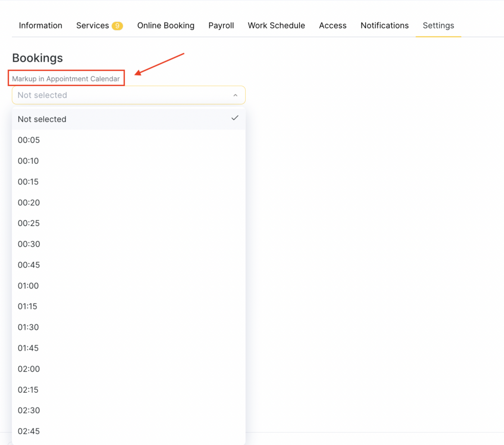
Task: Go to the Notifications tab
Action: [x=384, y=26]
